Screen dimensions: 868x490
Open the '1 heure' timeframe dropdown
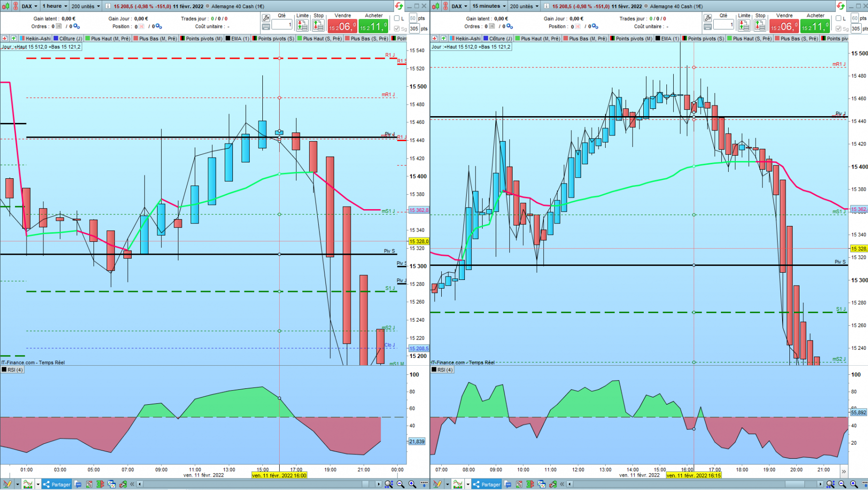(54, 6)
